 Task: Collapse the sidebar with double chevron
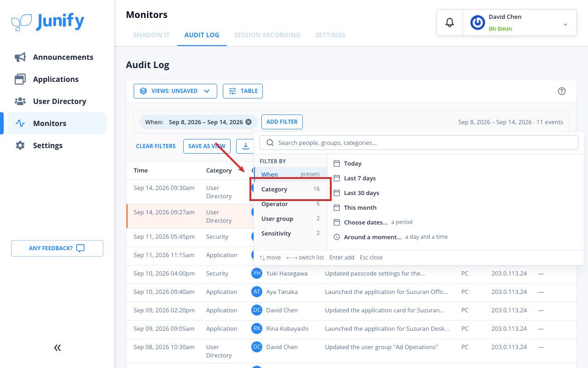click(x=57, y=348)
